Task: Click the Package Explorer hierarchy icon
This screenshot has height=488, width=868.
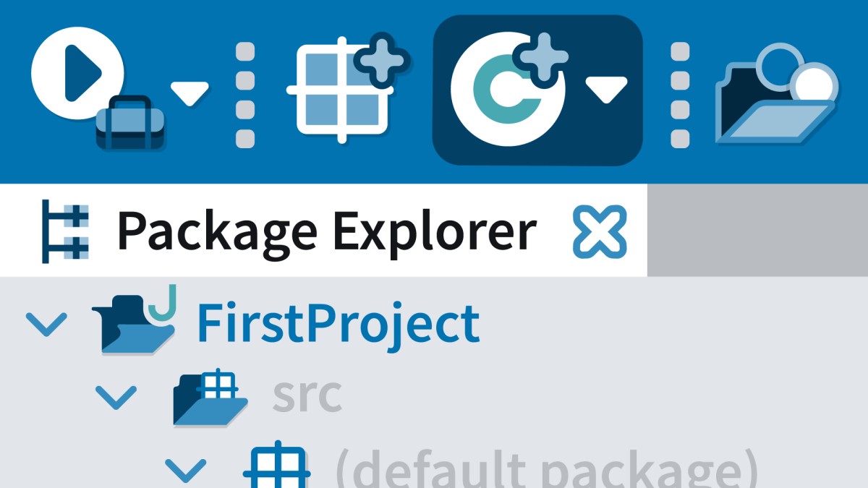Action: point(66,231)
